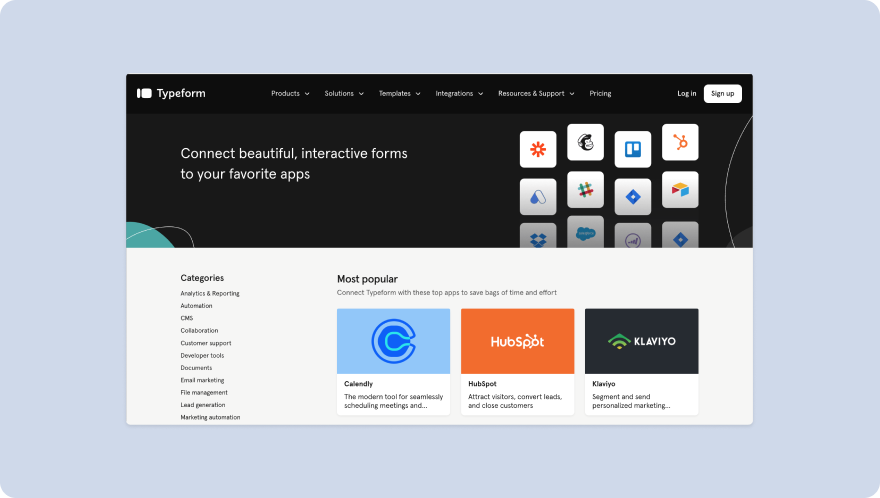Select the Email marketing category link

point(202,380)
